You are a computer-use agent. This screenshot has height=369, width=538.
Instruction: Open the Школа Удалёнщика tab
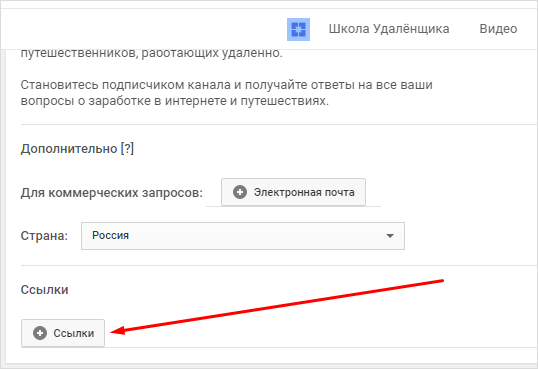389,29
